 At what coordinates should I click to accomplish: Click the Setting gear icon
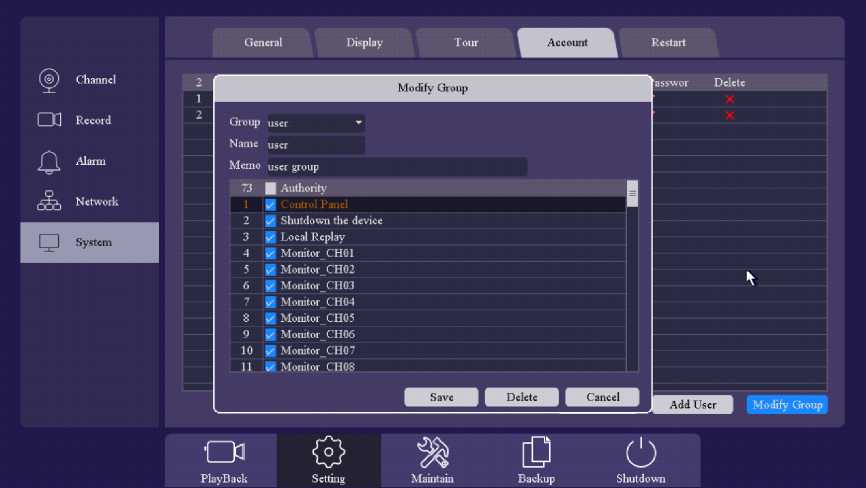(x=328, y=452)
